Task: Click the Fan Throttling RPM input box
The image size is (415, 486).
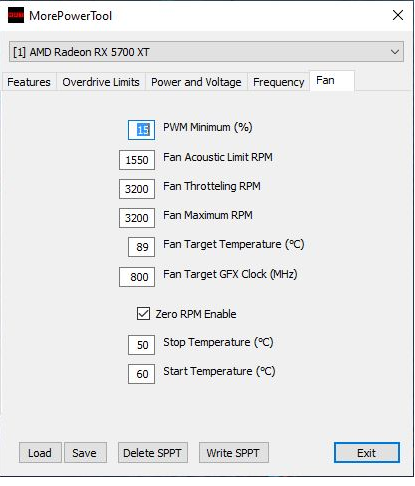Action: tap(137, 189)
